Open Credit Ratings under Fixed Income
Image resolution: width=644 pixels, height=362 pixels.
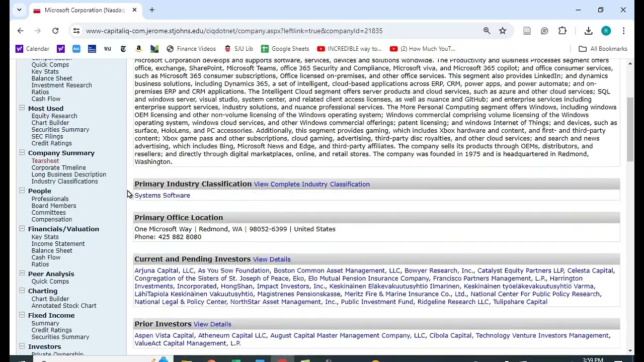coord(52,330)
